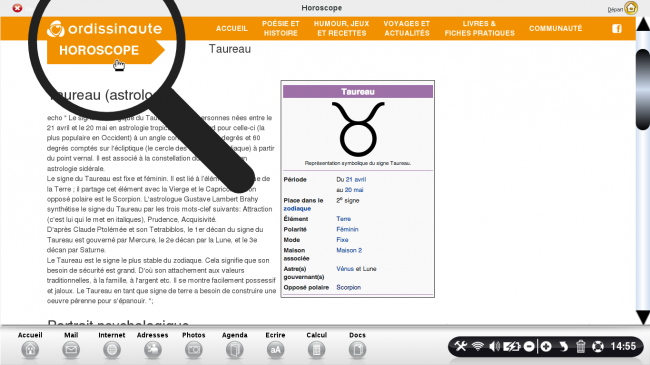
Task: Click the 'Taureau' page title text
Action: tap(230, 49)
